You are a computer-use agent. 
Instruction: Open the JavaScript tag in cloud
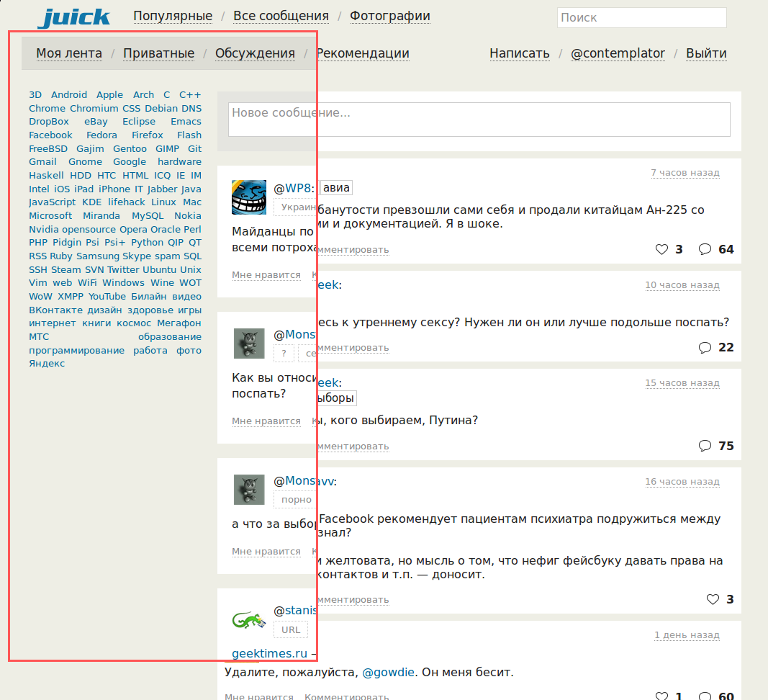[x=52, y=202]
